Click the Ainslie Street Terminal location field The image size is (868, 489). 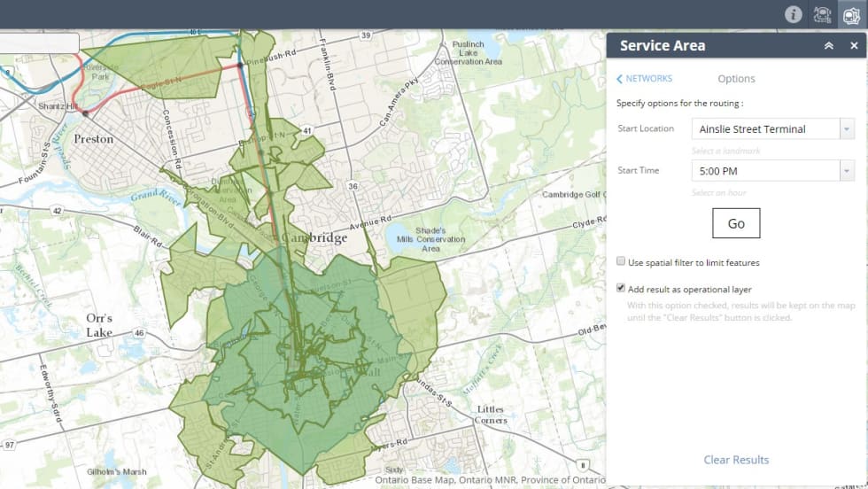tap(765, 129)
